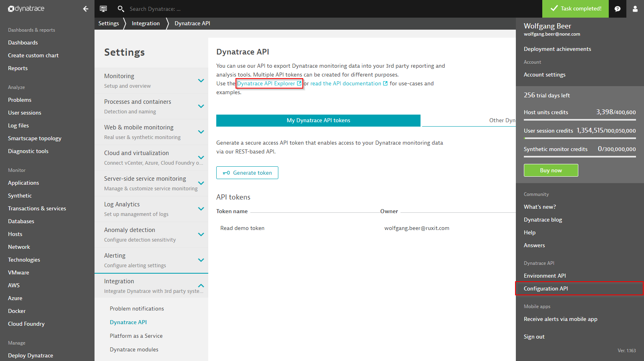Open the monitor/dashboard icon in top bar
The width and height of the screenshot is (644, 361).
pyautogui.click(x=103, y=9)
